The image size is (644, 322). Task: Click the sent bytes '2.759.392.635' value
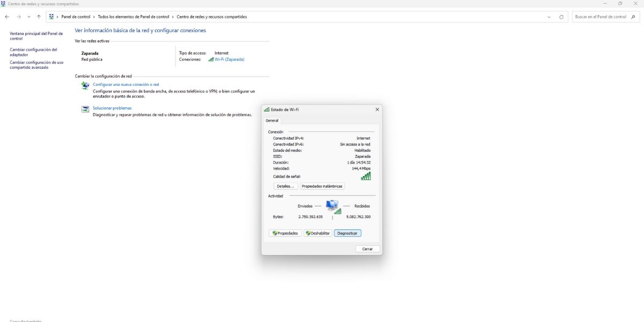pyautogui.click(x=311, y=217)
